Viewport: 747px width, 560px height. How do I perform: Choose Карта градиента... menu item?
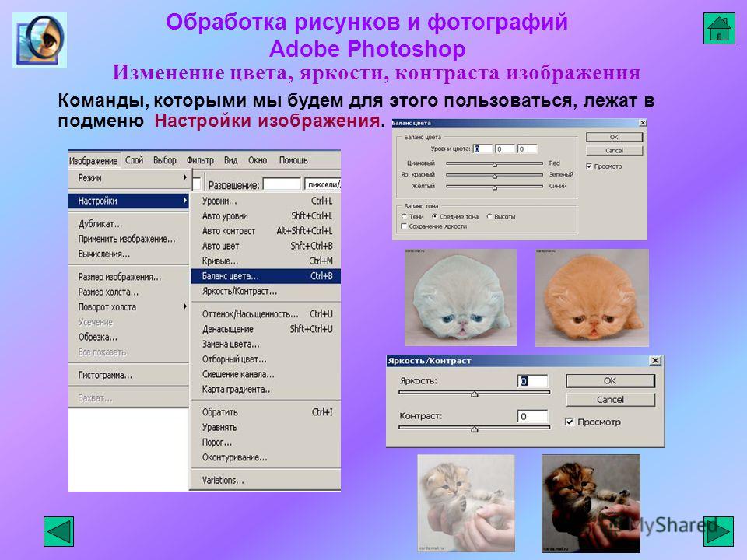point(266,390)
